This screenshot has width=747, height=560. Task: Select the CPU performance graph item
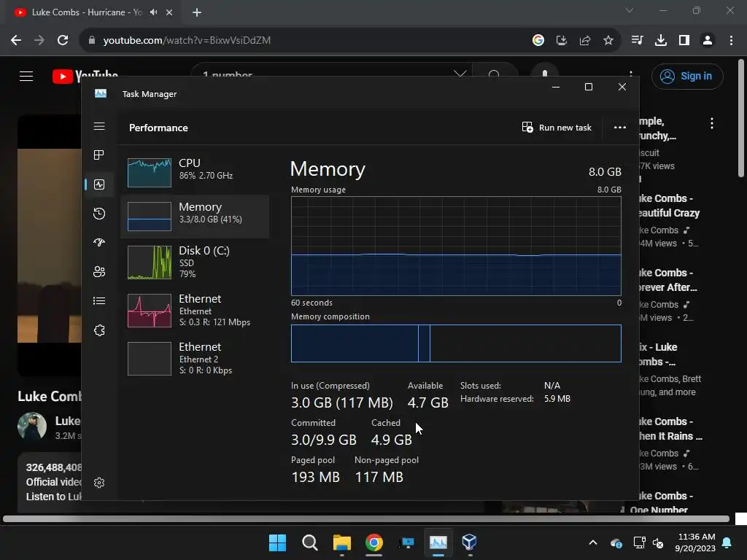tap(194, 172)
